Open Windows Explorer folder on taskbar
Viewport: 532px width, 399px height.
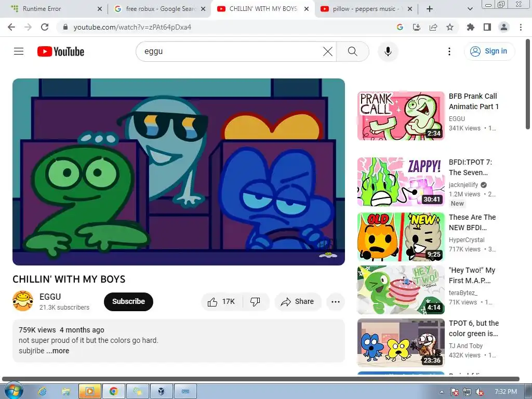click(66, 391)
